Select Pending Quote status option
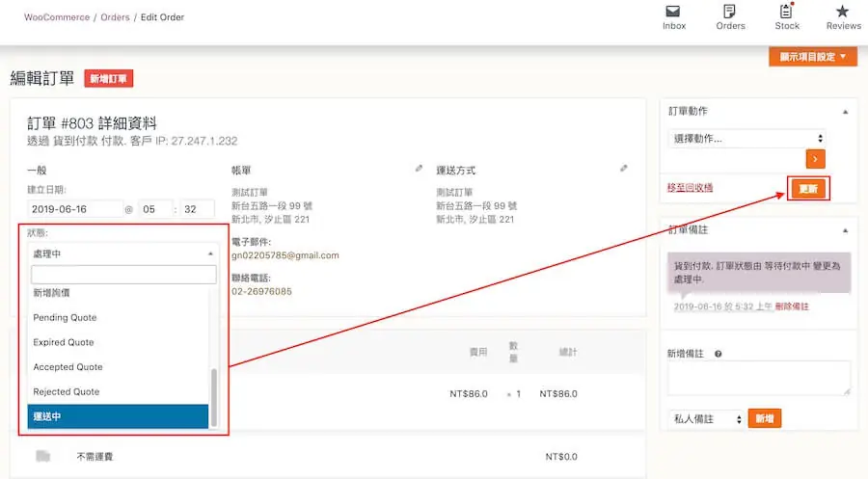868x479 pixels. (x=118, y=317)
